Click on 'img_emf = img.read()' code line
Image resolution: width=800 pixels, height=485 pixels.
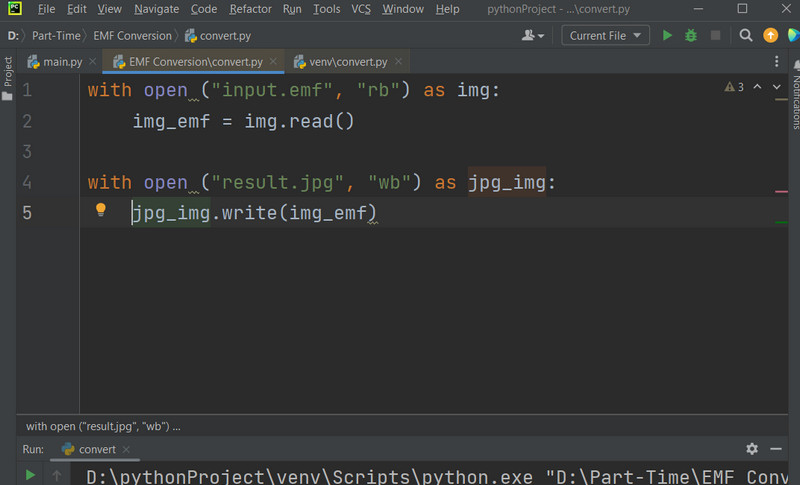(x=243, y=121)
